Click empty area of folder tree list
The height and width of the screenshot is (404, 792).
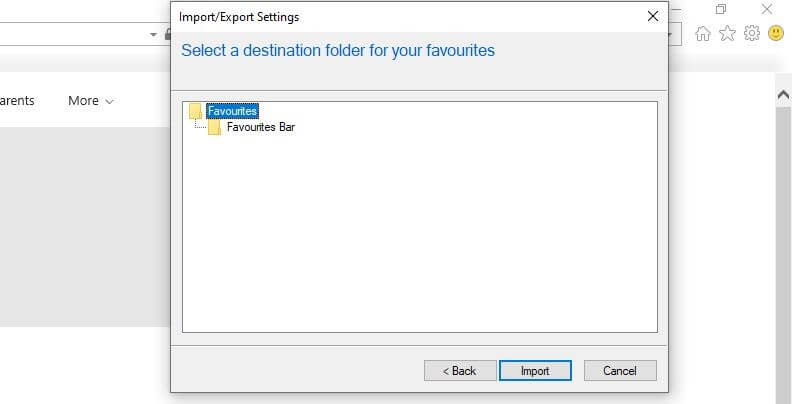[x=420, y=240]
